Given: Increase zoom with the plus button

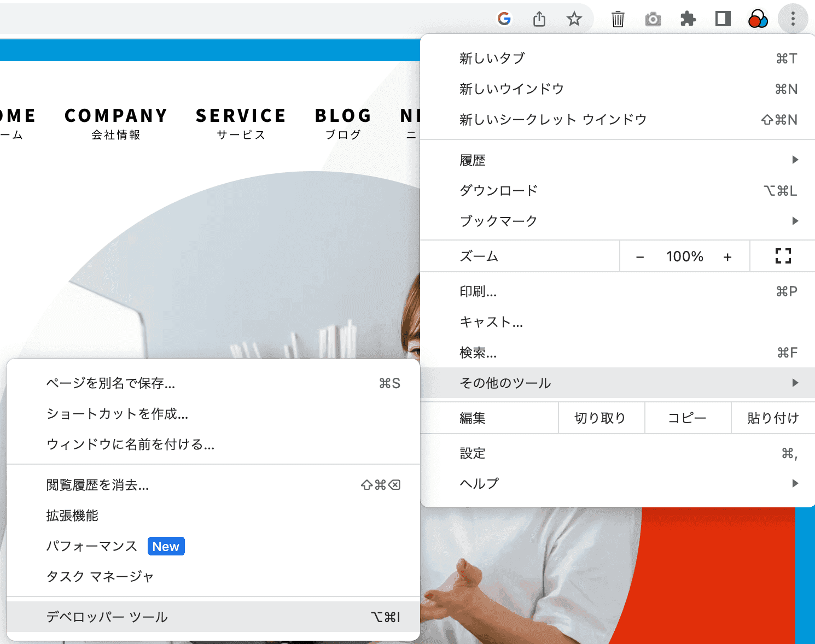Looking at the screenshot, I should 727,256.
